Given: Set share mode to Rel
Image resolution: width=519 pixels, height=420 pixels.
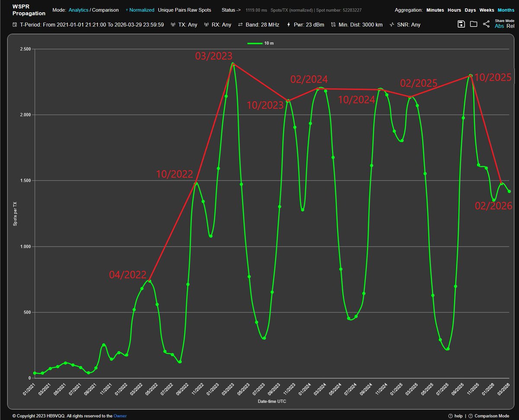Looking at the screenshot, I should 510,25.
